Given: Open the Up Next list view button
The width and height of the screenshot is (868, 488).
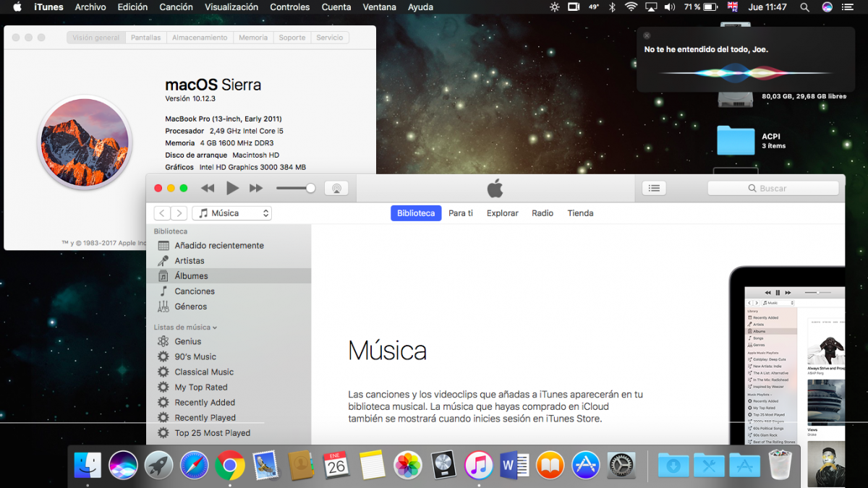Looking at the screenshot, I should 654,188.
